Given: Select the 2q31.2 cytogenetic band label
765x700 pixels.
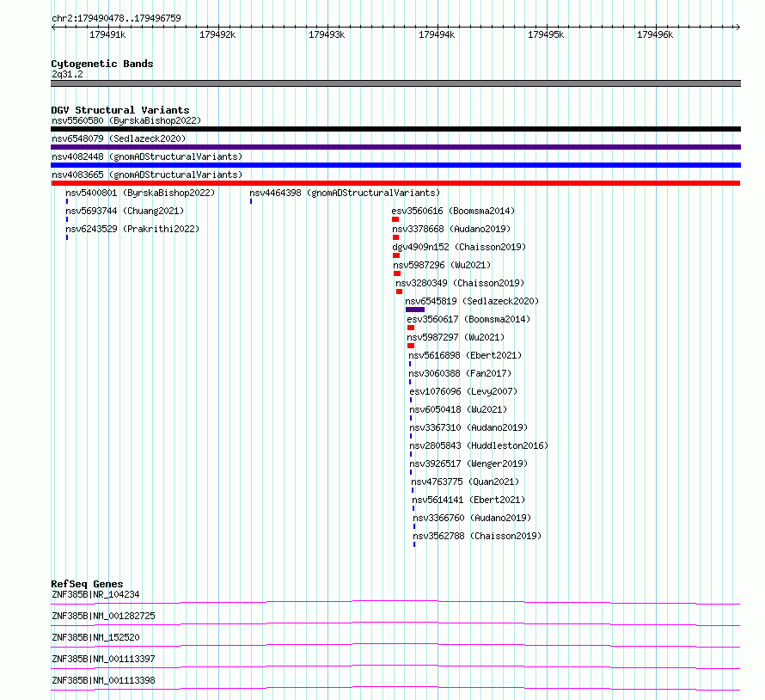Looking at the screenshot, I should 67,74.
